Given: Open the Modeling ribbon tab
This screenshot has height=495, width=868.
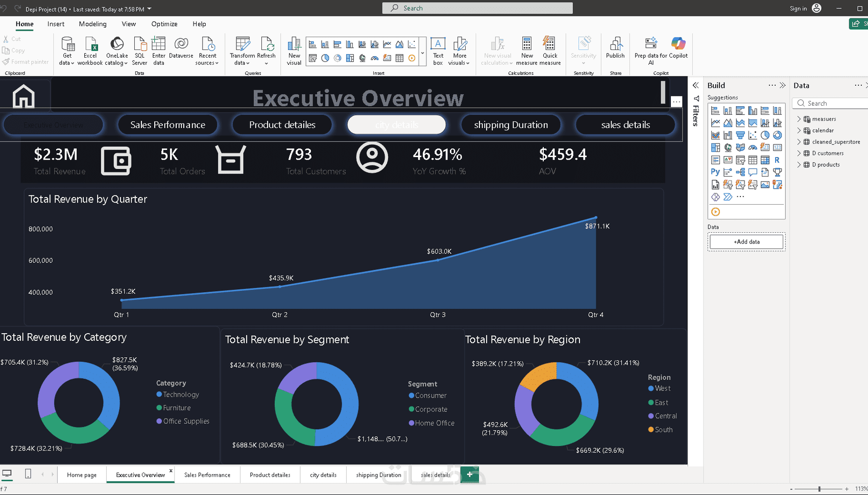Looking at the screenshot, I should 92,24.
